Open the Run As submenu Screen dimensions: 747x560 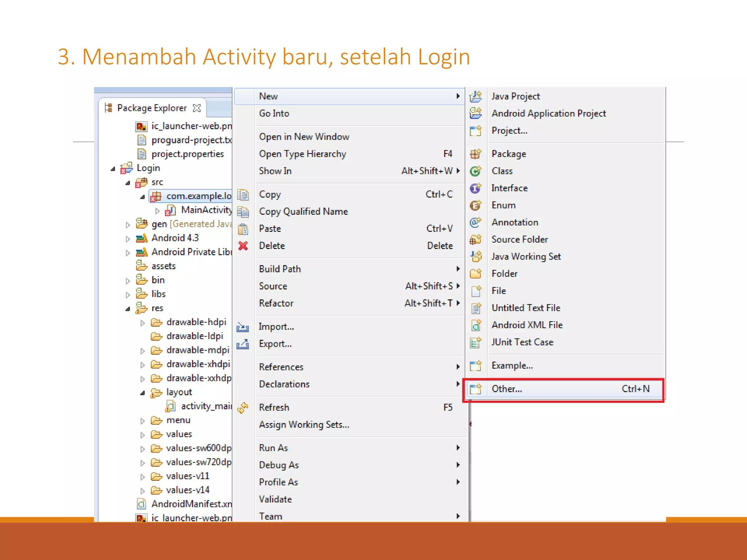pos(349,448)
